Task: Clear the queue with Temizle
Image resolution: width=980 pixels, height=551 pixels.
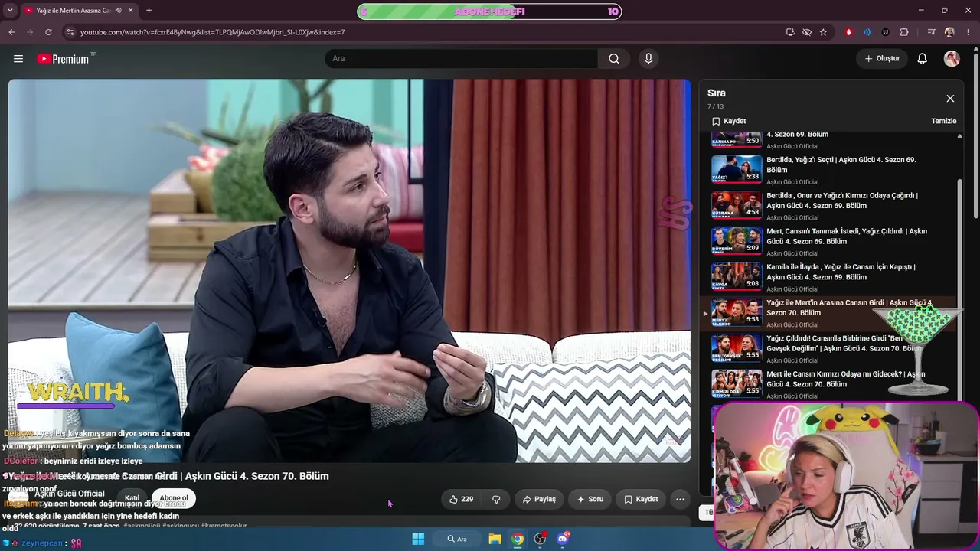Action: point(943,121)
